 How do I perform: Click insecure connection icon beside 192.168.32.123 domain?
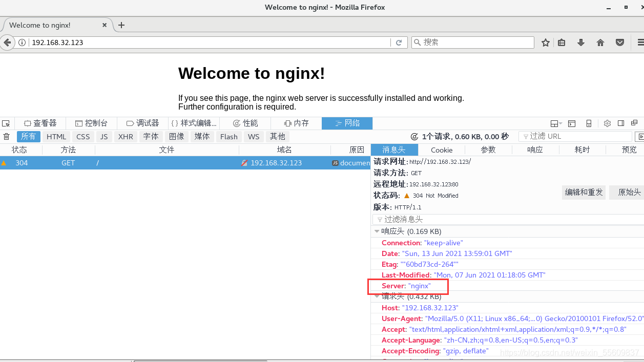point(244,163)
